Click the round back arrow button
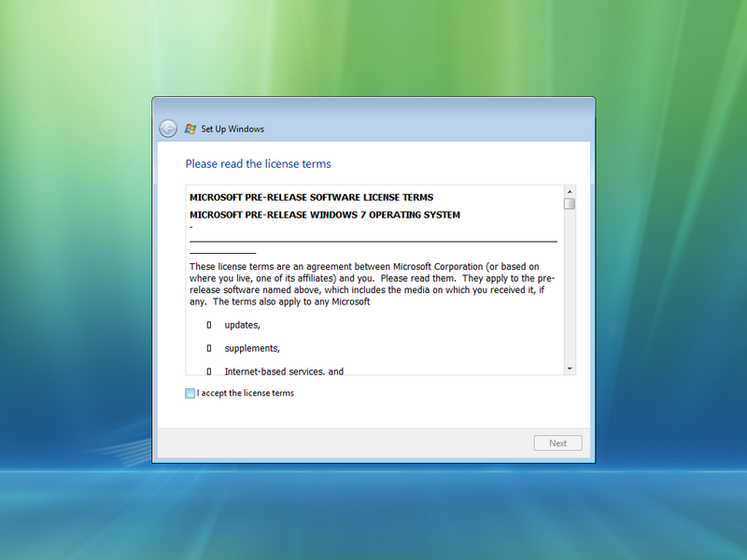 168,129
